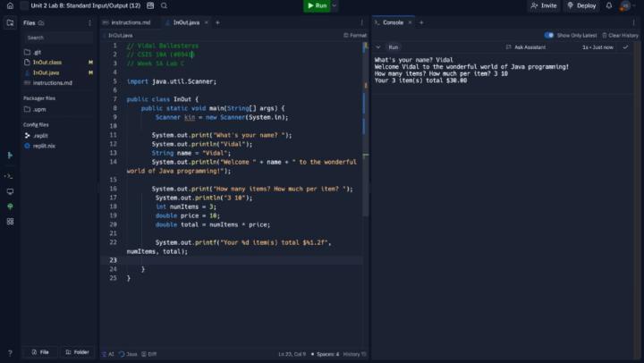644x363 pixels.
Task: Open the Files sidebar icon
Action: click(x=10, y=23)
